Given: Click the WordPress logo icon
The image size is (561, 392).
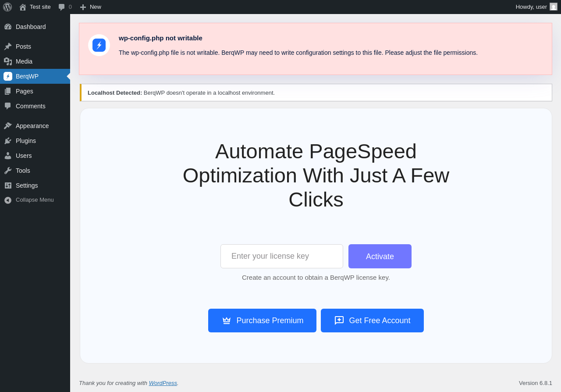Looking at the screenshot, I should (7, 7).
